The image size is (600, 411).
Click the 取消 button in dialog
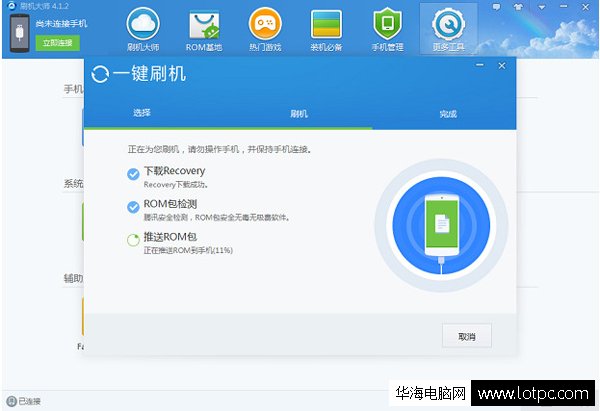pos(467,336)
